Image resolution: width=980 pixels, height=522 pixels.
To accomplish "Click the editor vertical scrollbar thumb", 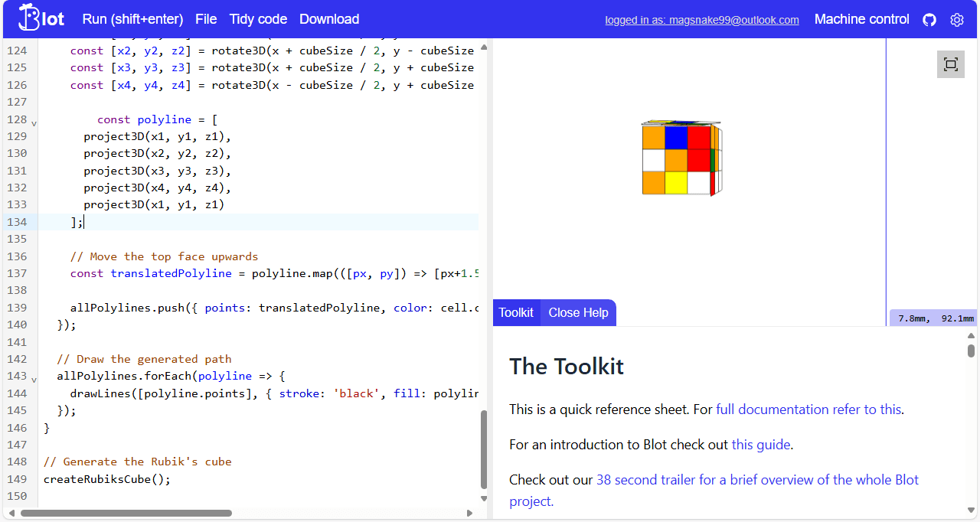I will (483, 449).
